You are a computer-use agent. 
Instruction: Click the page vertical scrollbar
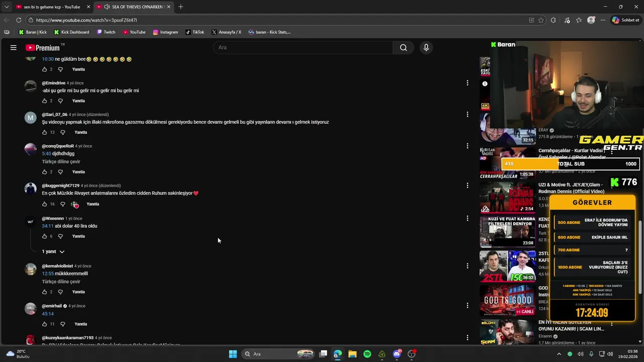coord(640,257)
